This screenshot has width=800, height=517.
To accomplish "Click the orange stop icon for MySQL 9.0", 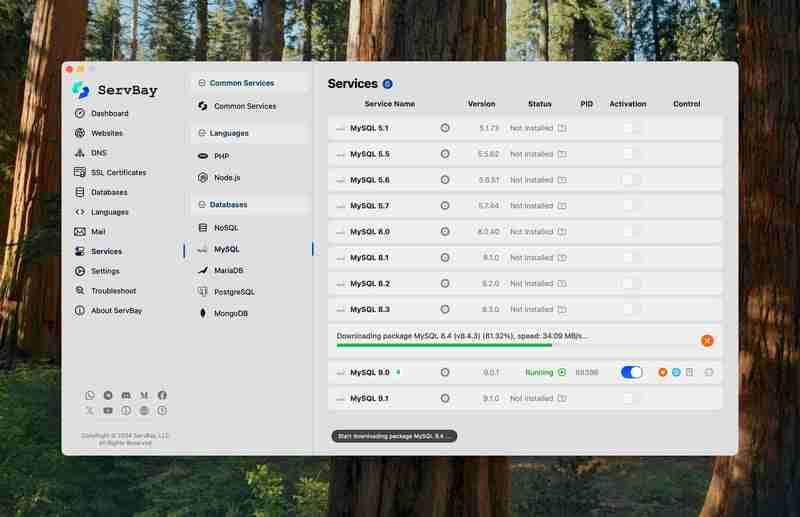I will (662, 372).
